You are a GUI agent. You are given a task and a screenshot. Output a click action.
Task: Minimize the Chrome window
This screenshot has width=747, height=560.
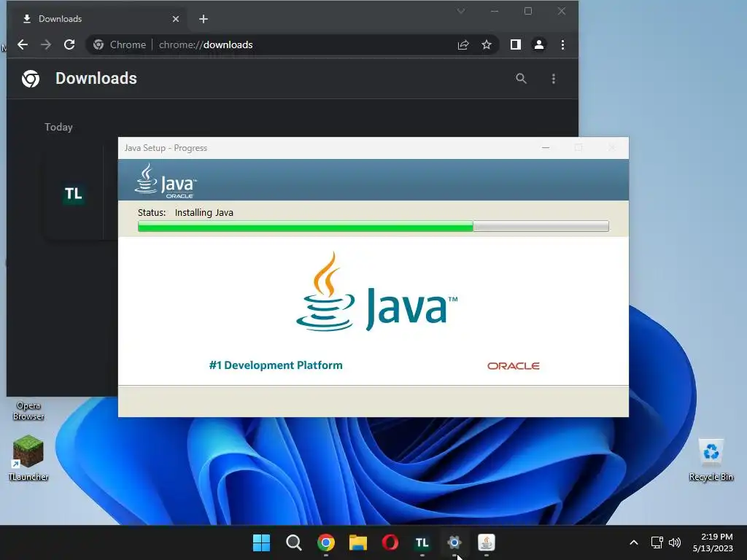pos(495,11)
